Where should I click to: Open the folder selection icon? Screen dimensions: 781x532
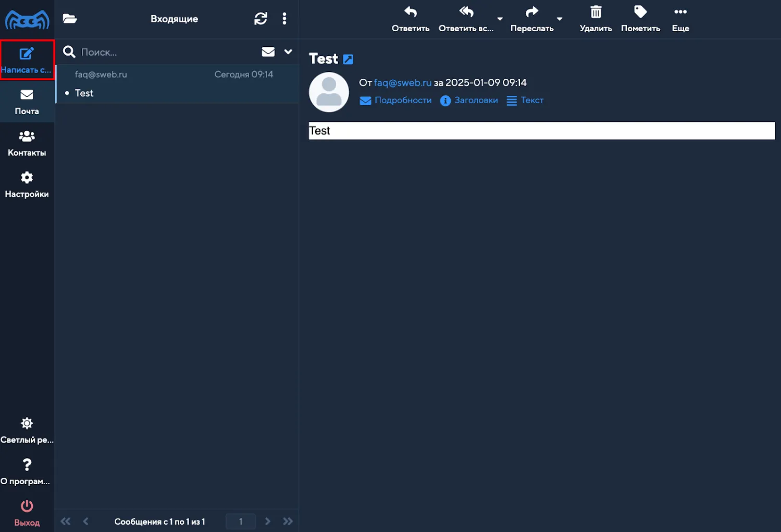click(70, 18)
